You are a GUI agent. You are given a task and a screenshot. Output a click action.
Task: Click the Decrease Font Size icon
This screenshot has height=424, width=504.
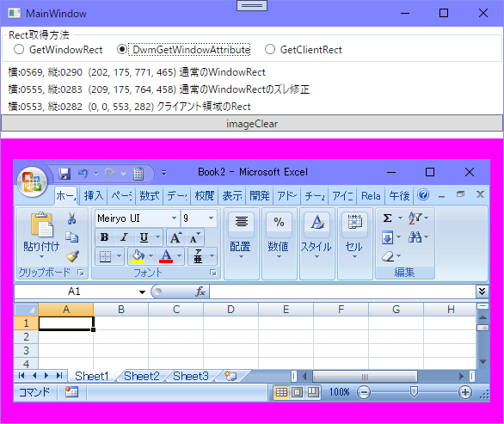194,237
